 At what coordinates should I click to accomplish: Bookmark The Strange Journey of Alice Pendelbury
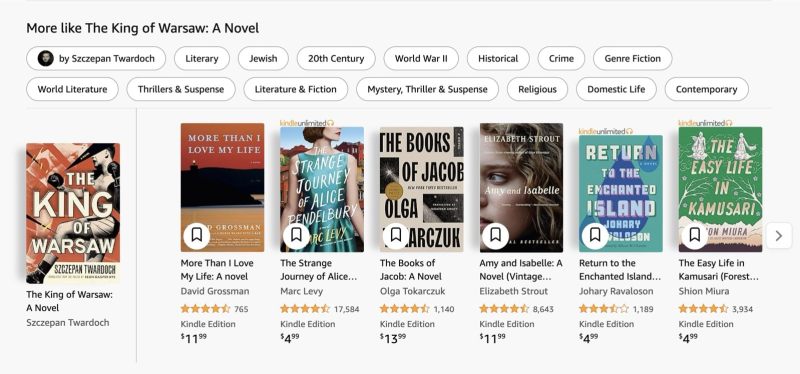296,235
